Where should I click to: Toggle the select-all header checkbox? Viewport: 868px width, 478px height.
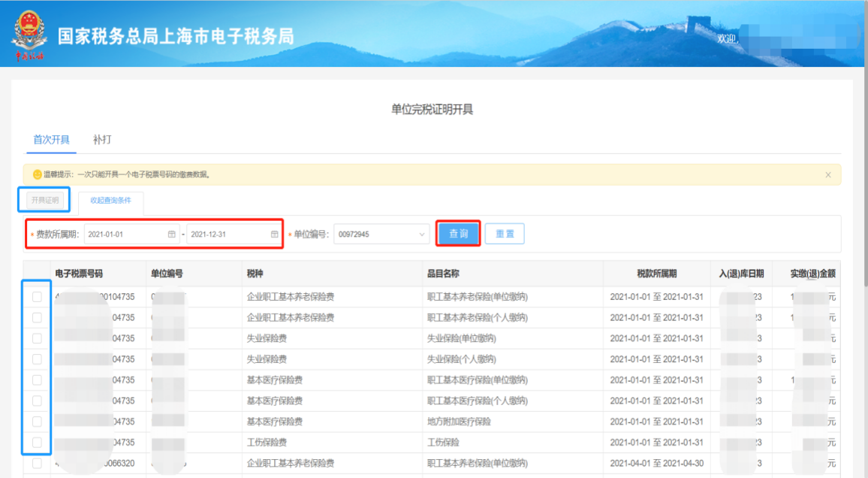click(x=37, y=274)
